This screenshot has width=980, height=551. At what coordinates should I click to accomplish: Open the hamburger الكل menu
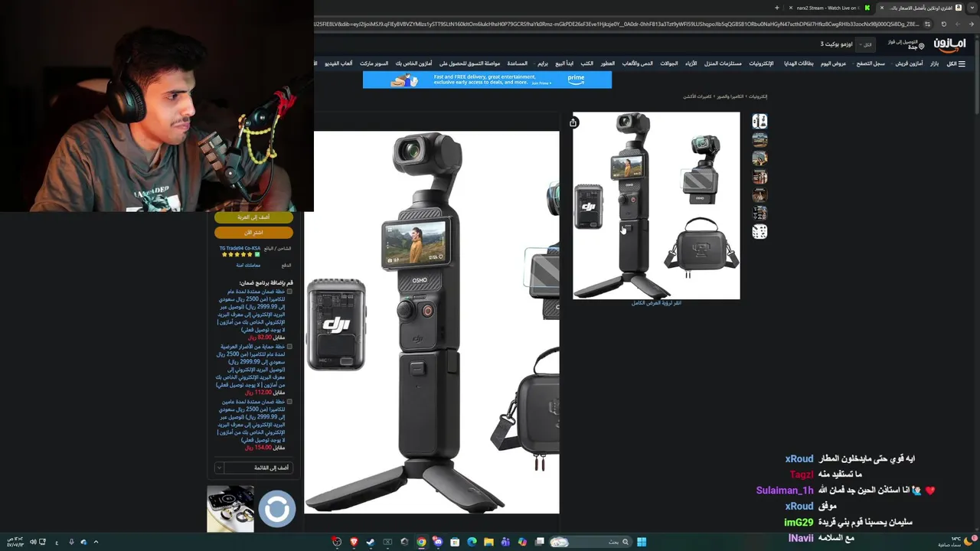tap(956, 64)
